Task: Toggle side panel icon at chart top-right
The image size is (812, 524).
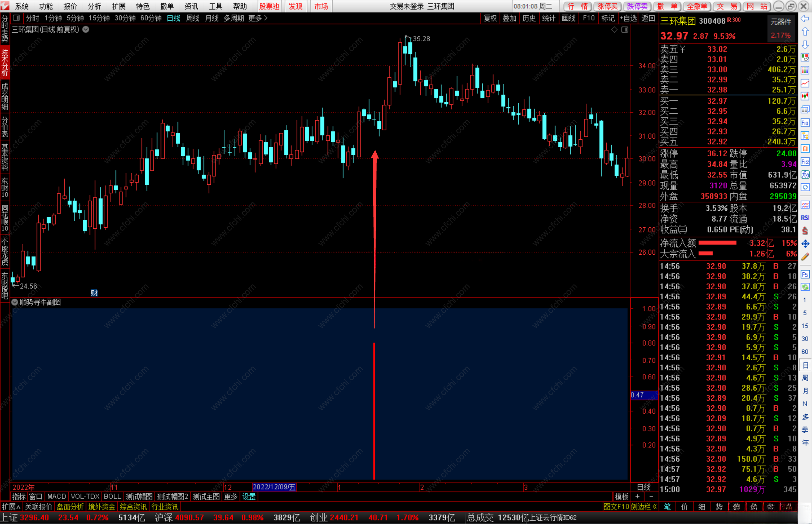Action: [624, 30]
